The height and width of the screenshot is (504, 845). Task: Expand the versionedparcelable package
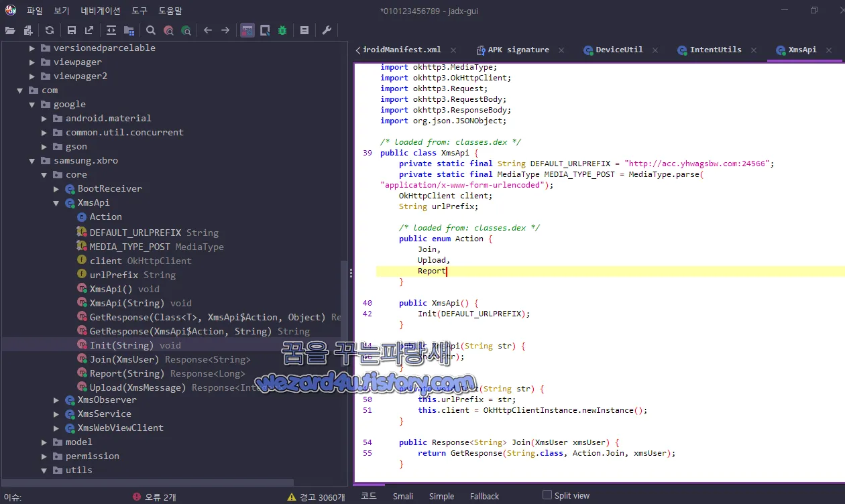click(32, 48)
